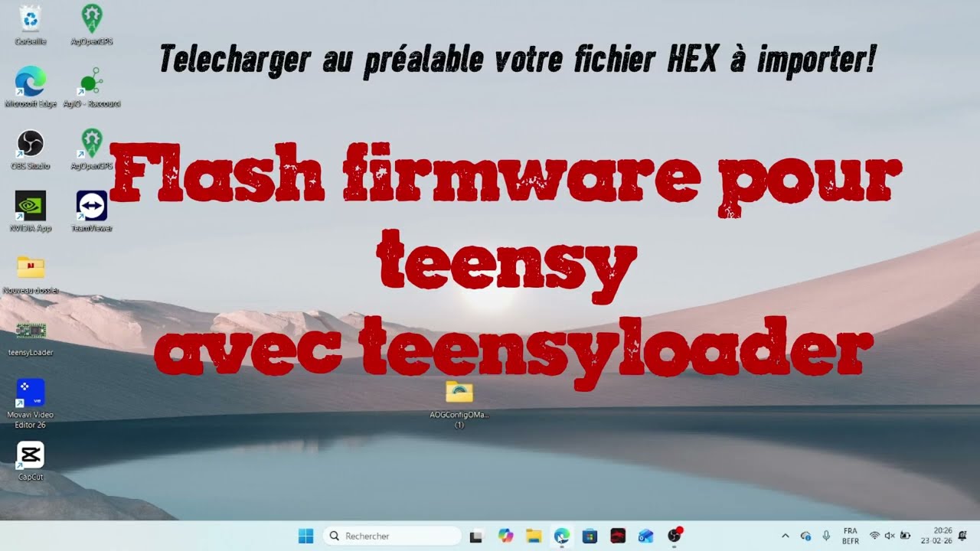
Task: Open FRA BEFR language selector
Action: point(850,536)
